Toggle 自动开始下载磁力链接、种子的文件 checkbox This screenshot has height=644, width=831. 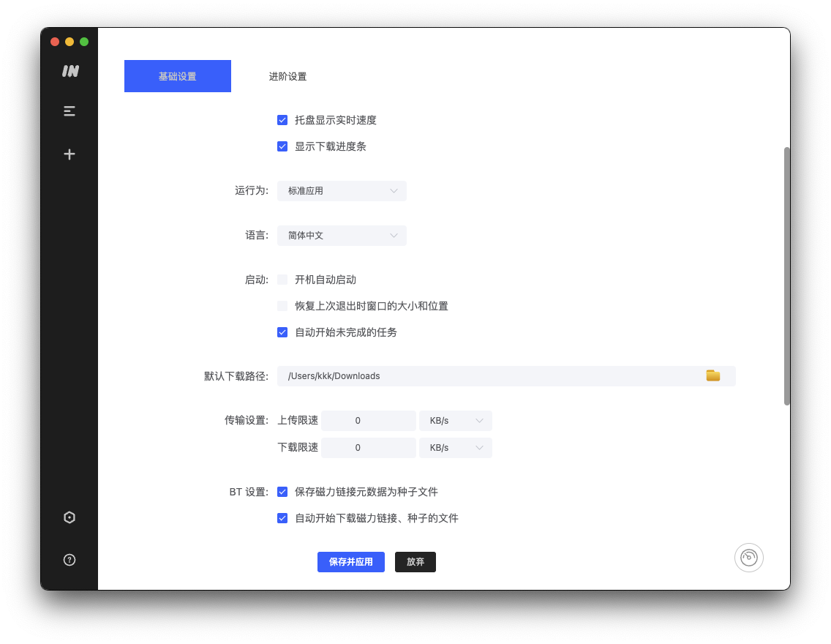282,518
